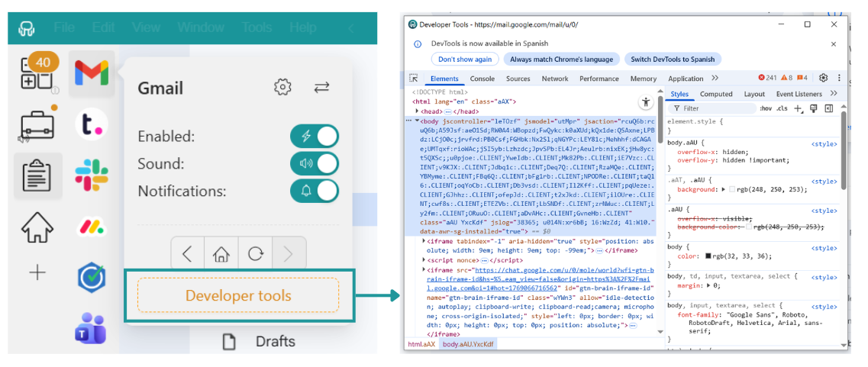Switch to the Sources tab
Viewport: 868px width, 367px height.
(x=518, y=79)
